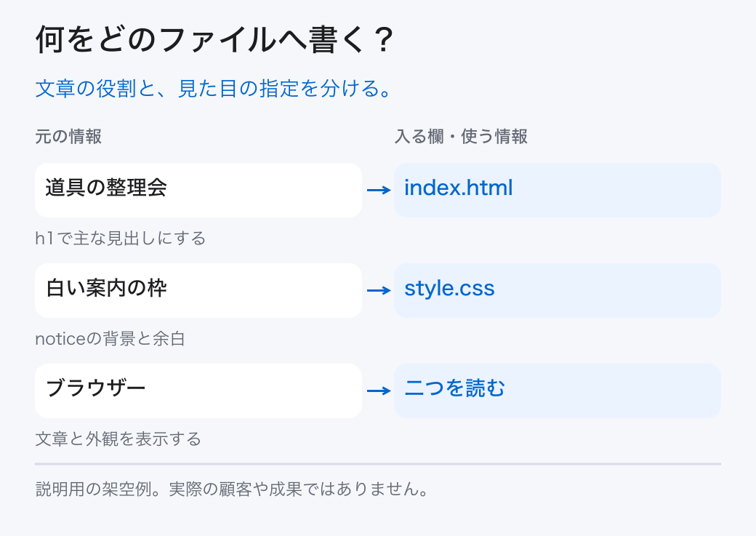Image resolution: width=756 pixels, height=536 pixels.
Task: Select the 道具の整理会 card
Action: point(198,190)
